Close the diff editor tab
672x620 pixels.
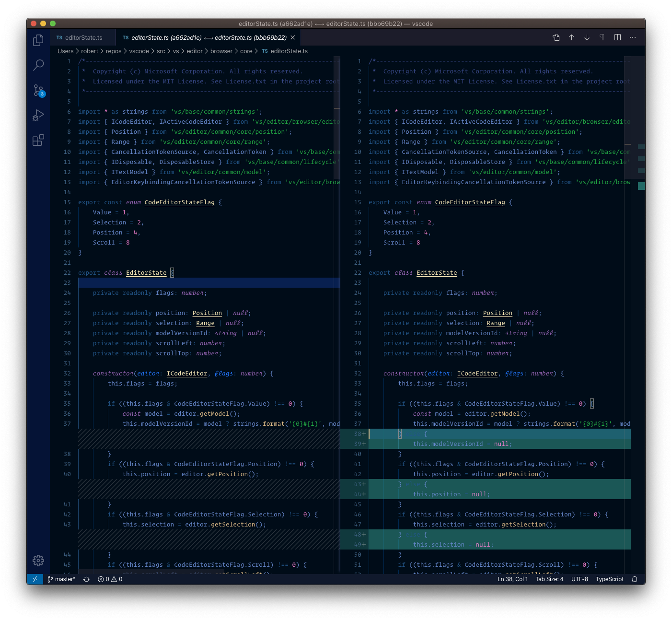(x=293, y=37)
